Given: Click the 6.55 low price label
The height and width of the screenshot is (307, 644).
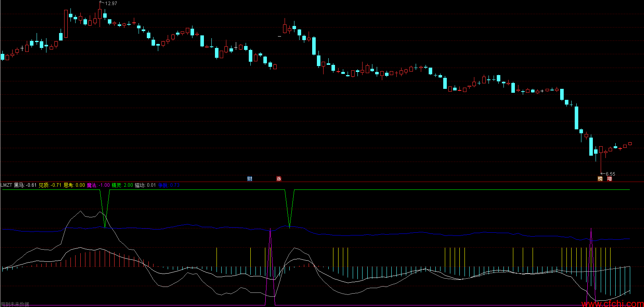Looking at the screenshot, I should click(610, 174).
